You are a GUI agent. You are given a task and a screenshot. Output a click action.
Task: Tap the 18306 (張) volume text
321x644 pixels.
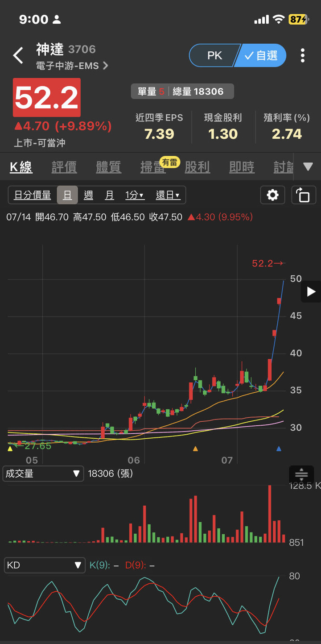[111, 474]
